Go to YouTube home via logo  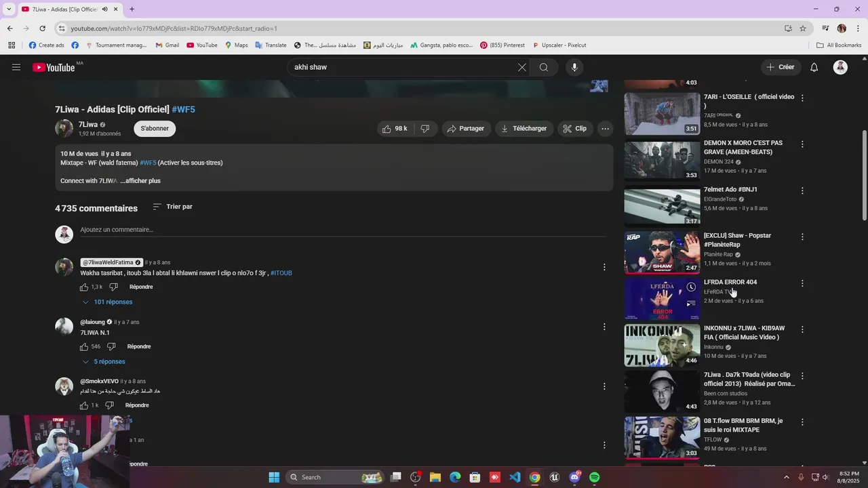click(x=54, y=67)
